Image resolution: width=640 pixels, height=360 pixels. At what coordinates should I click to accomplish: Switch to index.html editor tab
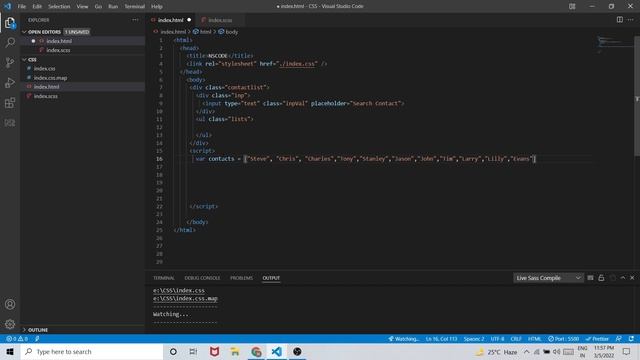coord(171,20)
